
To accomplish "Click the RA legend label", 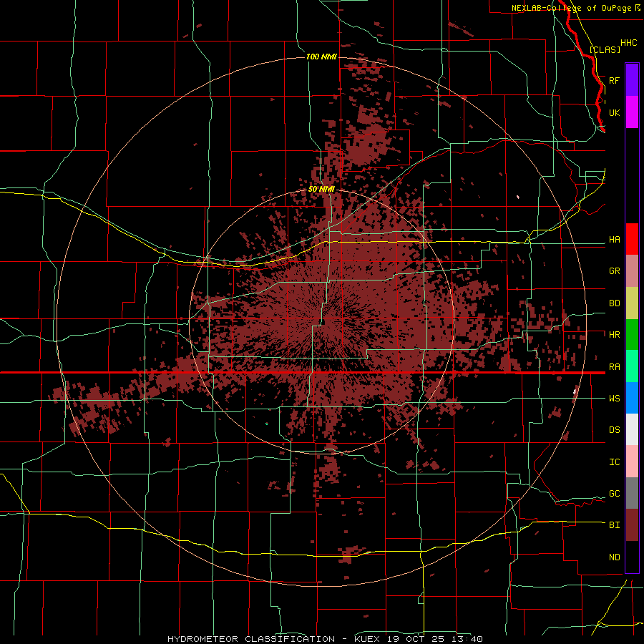I will click(614, 367).
